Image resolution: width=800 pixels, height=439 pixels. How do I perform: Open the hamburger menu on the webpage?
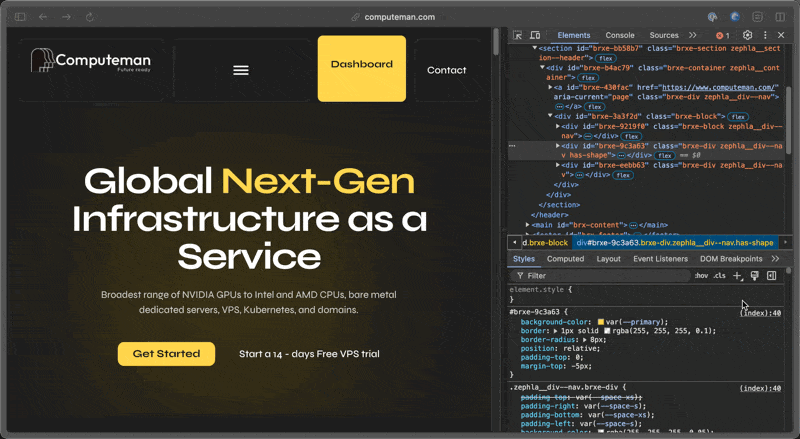point(241,70)
